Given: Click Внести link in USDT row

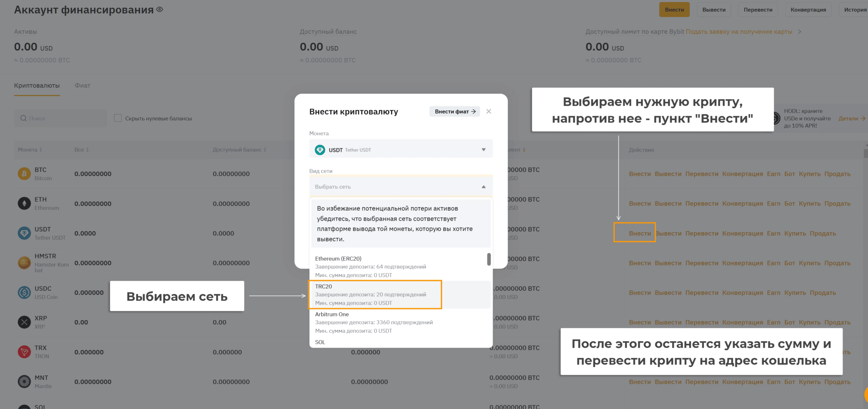Looking at the screenshot, I should (639, 234).
